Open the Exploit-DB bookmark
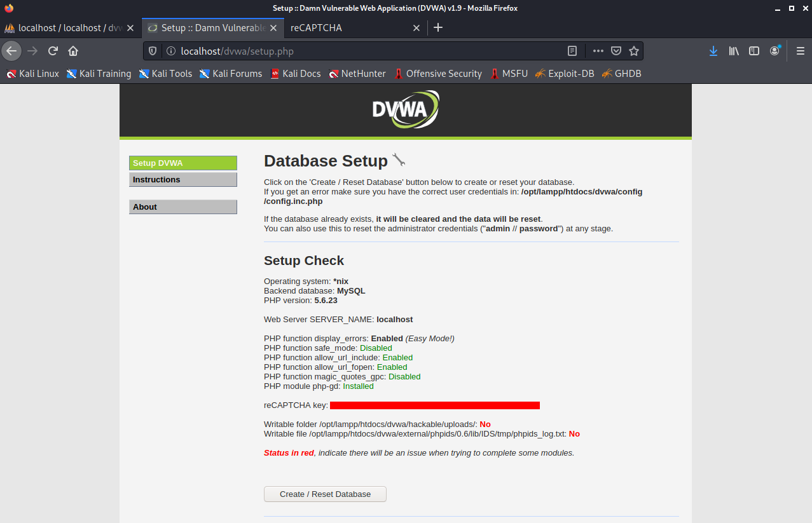 pyautogui.click(x=565, y=74)
